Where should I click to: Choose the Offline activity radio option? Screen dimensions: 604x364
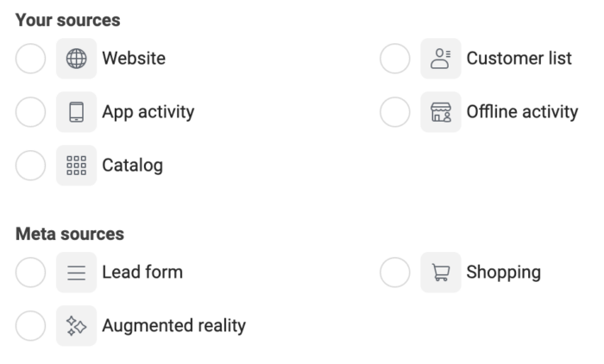pos(395,112)
